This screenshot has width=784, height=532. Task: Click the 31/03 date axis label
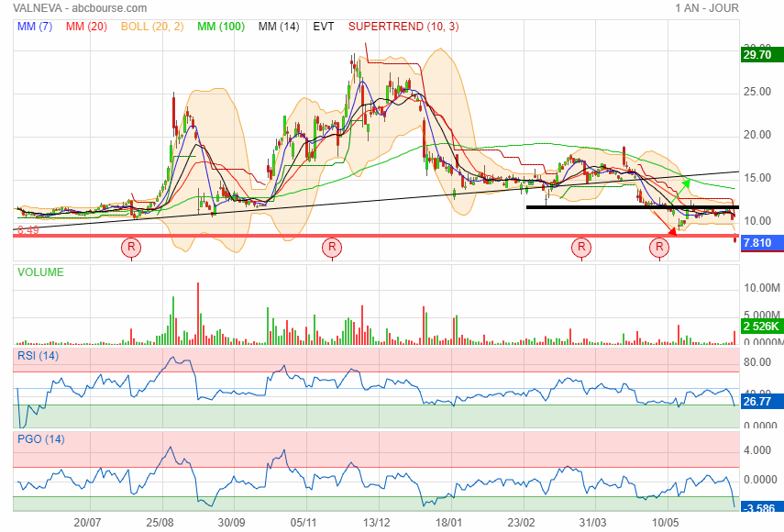(x=592, y=523)
